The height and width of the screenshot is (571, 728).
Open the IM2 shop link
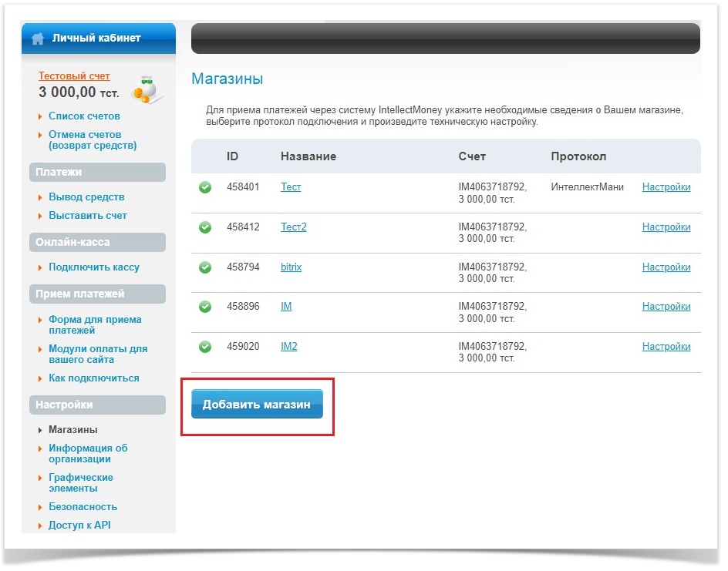[x=288, y=347]
